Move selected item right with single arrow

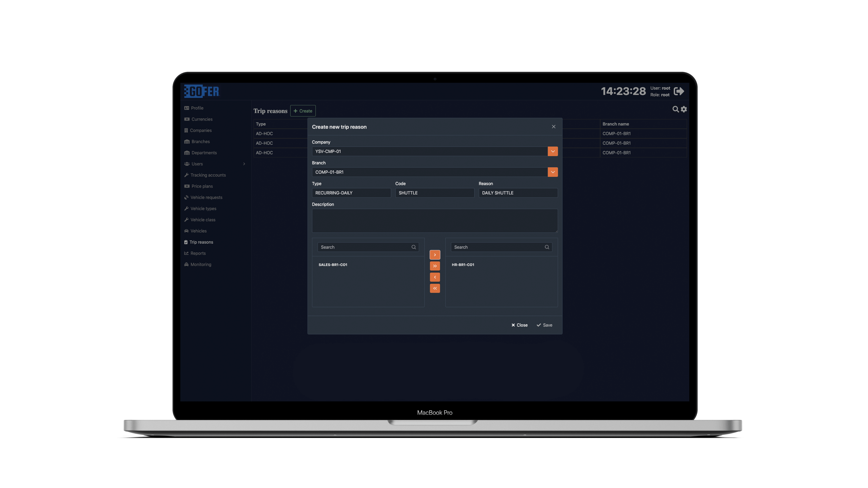(x=435, y=255)
